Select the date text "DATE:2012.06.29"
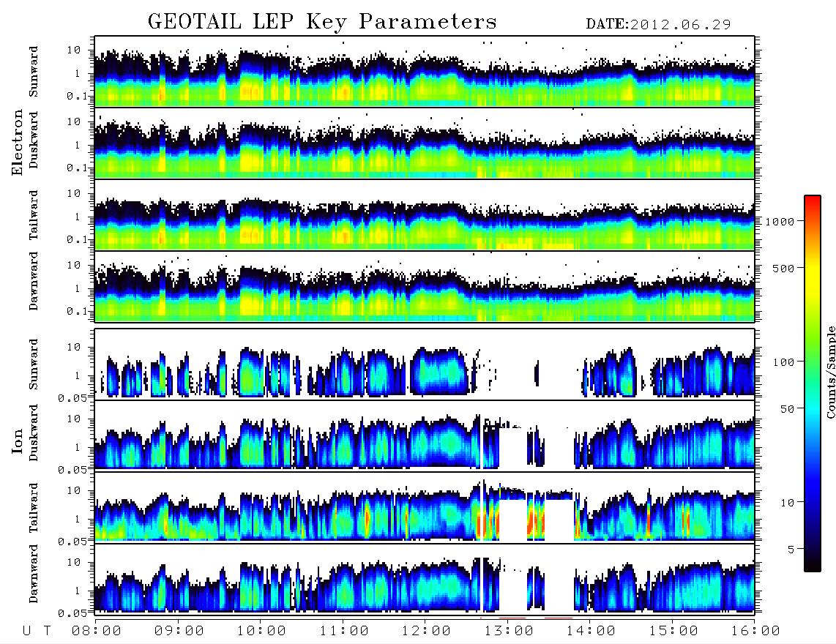The width and height of the screenshot is (836, 644). point(658,24)
